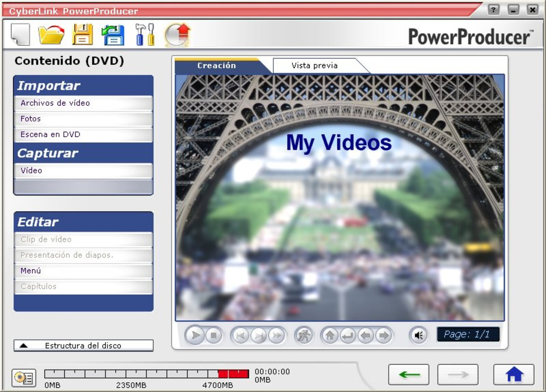Click the 4700MB capacity label
This screenshot has height=392, width=546.
[218, 386]
